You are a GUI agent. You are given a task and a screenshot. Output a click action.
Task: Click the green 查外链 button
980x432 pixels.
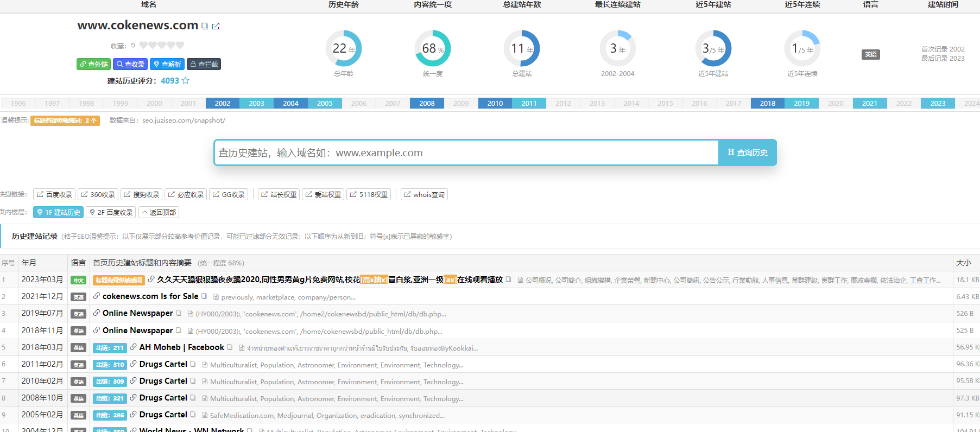click(x=94, y=64)
